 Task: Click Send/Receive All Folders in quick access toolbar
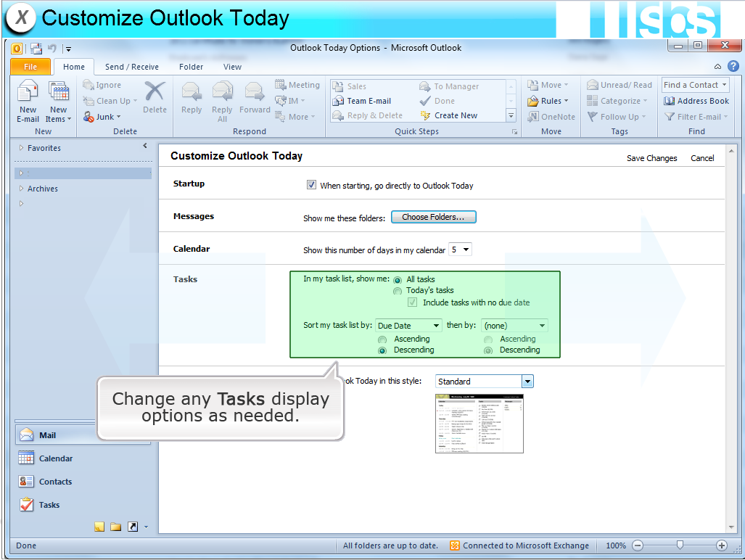click(x=36, y=49)
